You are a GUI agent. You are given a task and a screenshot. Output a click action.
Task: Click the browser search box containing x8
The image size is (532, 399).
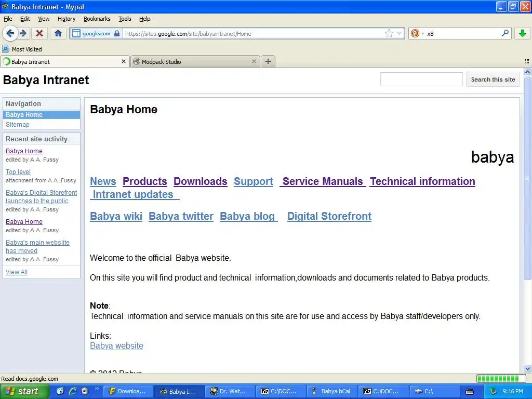(462, 34)
